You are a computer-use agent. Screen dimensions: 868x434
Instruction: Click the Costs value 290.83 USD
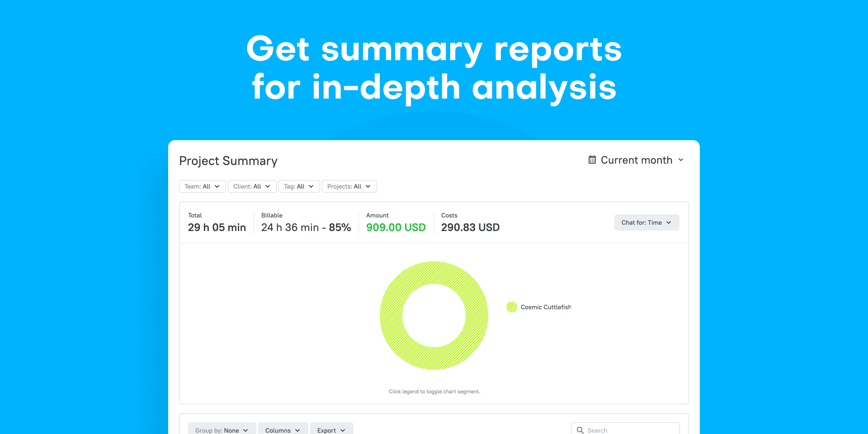tap(470, 227)
